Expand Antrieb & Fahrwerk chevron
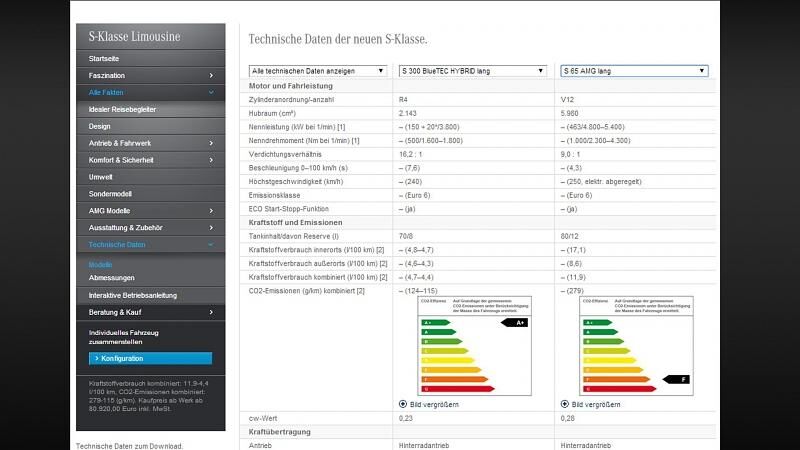The image size is (800, 450). coord(211,143)
